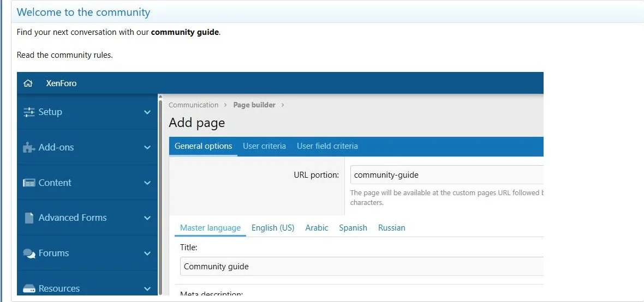Switch to the User field criteria tab
The image size is (644, 302).
coord(327,146)
